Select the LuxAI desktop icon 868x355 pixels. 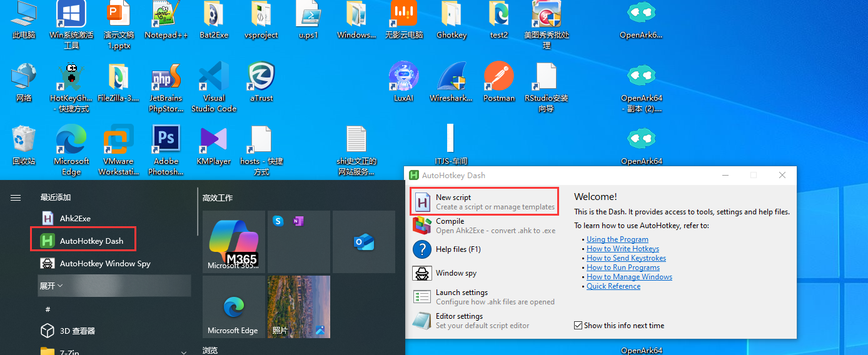[404, 82]
